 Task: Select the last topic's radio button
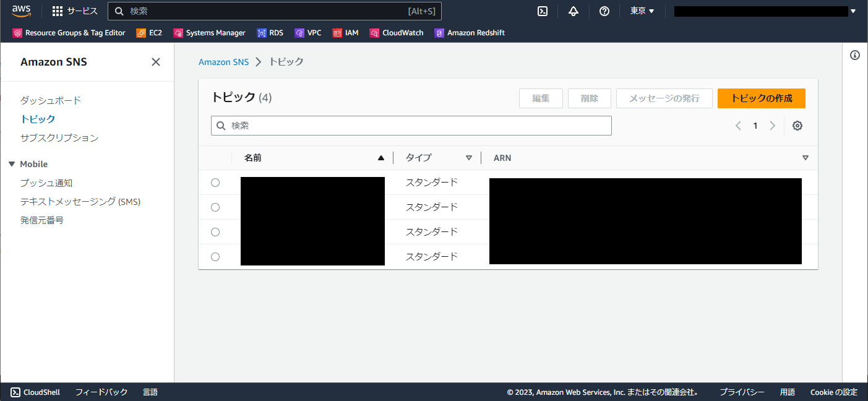[x=215, y=256]
